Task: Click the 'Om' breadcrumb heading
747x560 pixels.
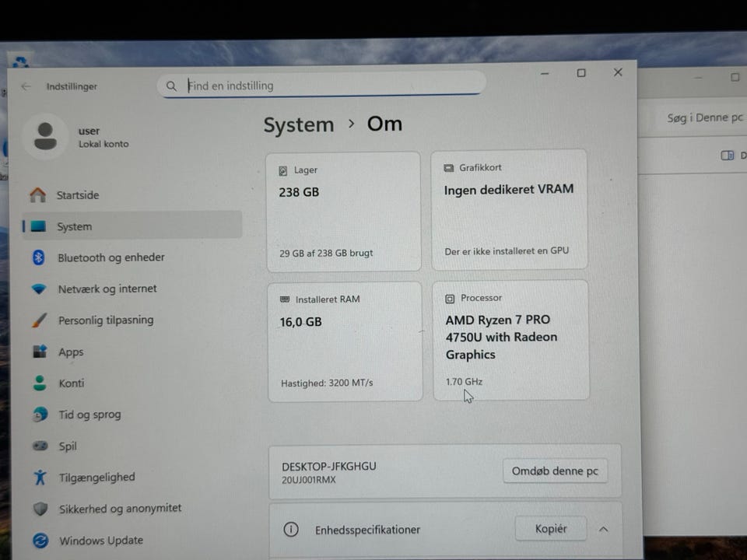Action: click(384, 124)
